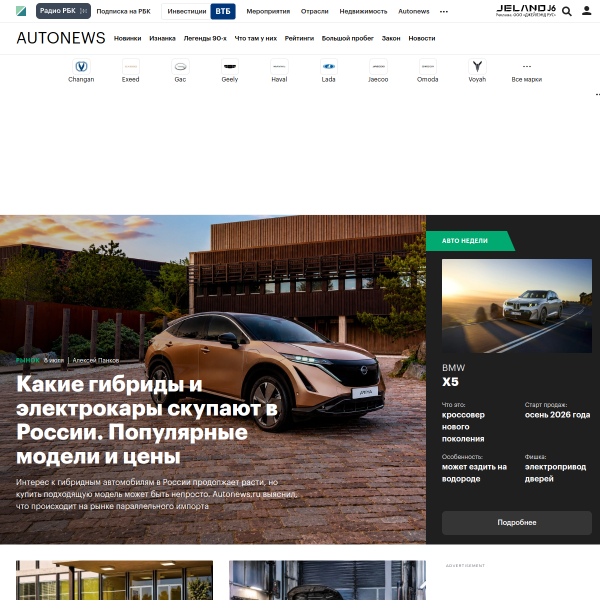The height and width of the screenshot is (600, 600).
Task: Open Радио РБК player button
Action: [x=63, y=11]
